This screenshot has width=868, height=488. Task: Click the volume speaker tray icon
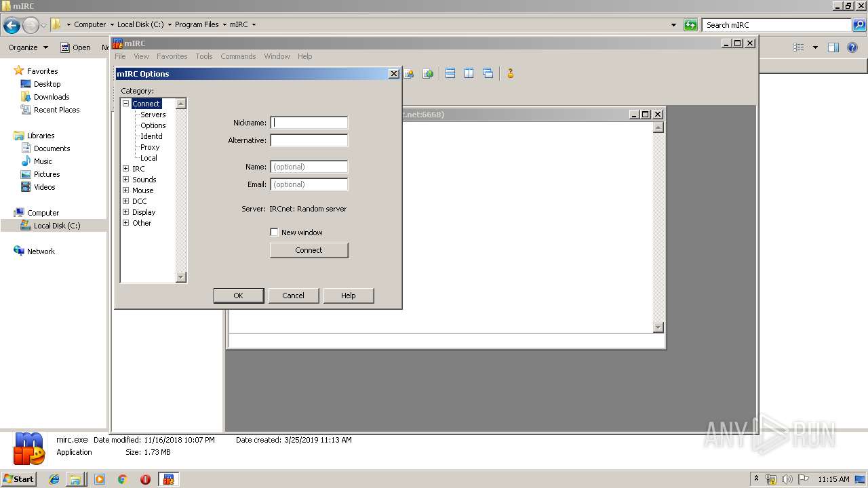[x=787, y=479]
